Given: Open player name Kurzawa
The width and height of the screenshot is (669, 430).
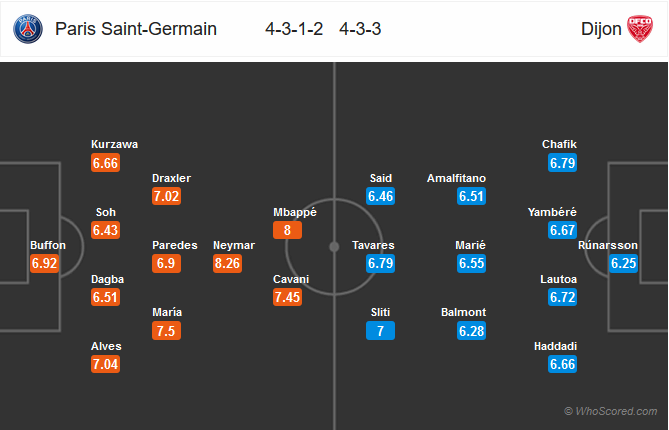Looking at the screenshot, I should pyautogui.click(x=114, y=144).
